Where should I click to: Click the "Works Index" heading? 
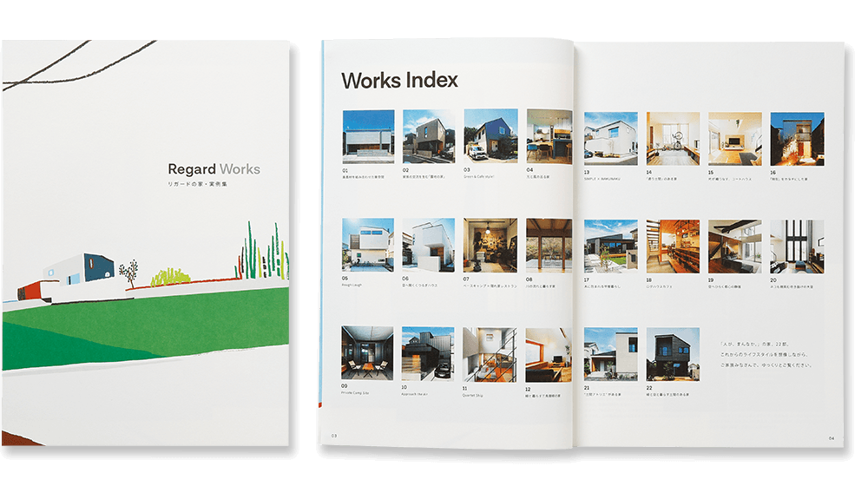(399, 80)
